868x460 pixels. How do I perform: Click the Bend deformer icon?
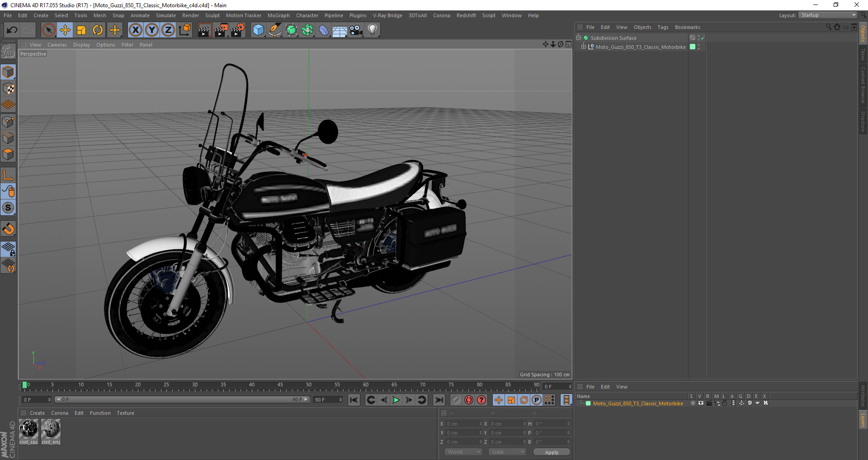[x=324, y=30]
